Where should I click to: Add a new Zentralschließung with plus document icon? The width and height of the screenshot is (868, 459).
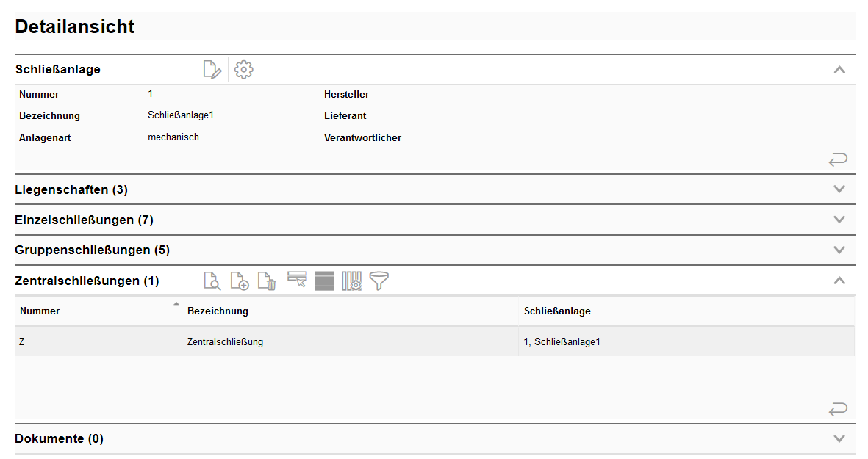pos(240,281)
